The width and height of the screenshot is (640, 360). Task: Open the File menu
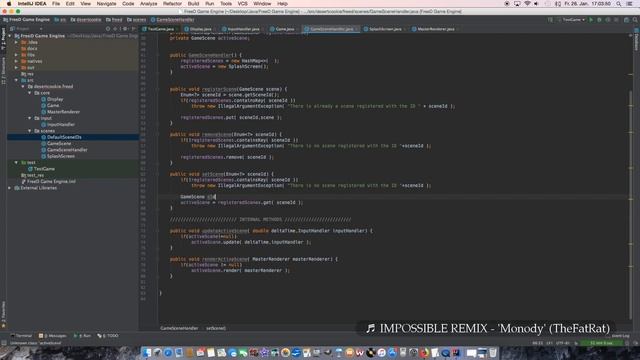[56, 4]
